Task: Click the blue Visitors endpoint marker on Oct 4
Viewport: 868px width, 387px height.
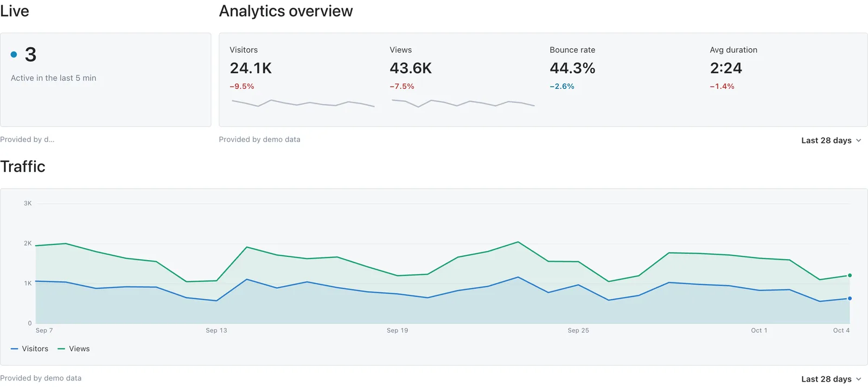Action: [x=850, y=298]
